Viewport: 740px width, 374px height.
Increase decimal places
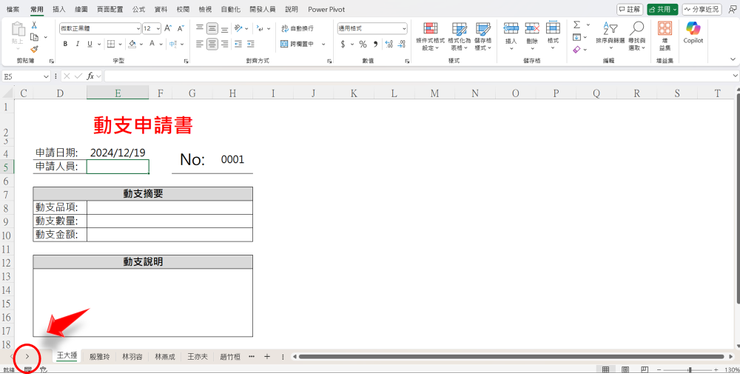(389, 44)
